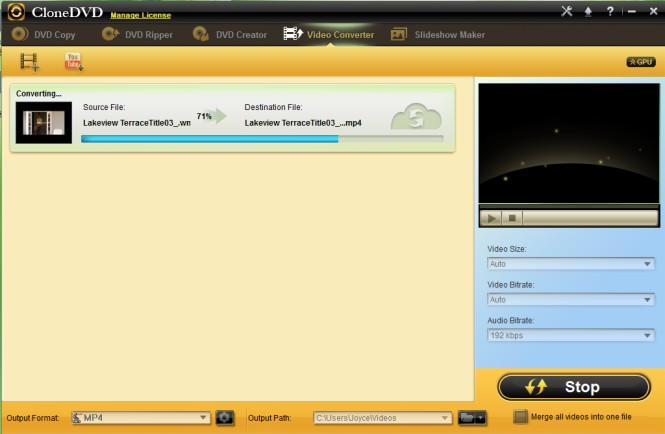Stop the preview playback

(x=512, y=218)
